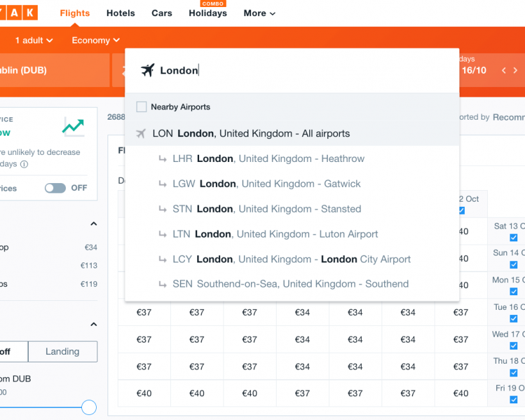Open the More navigation menu
This screenshot has height=420, width=525.
pyautogui.click(x=259, y=13)
